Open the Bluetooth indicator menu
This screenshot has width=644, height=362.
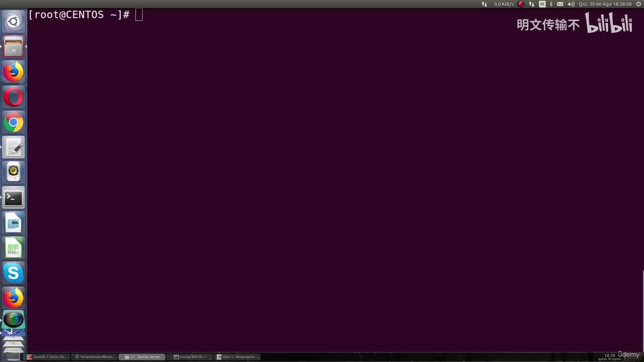551,4
